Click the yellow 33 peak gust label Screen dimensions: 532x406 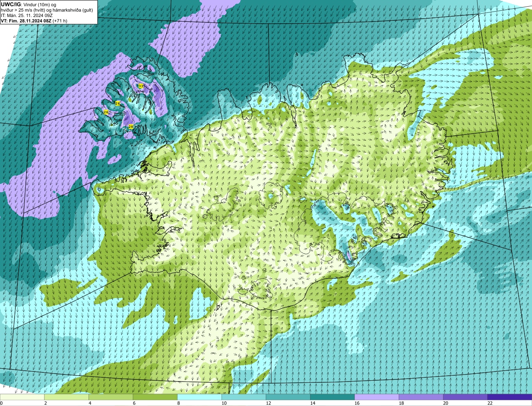click(x=141, y=86)
